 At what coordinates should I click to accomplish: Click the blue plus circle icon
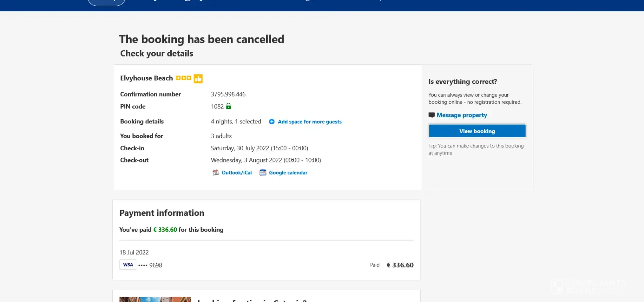click(x=272, y=122)
